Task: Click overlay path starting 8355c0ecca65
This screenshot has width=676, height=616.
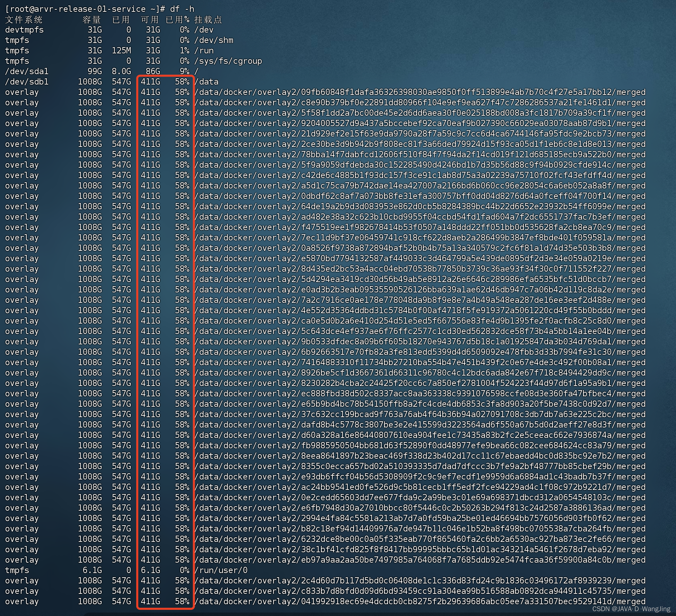Action: click(420, 466)
